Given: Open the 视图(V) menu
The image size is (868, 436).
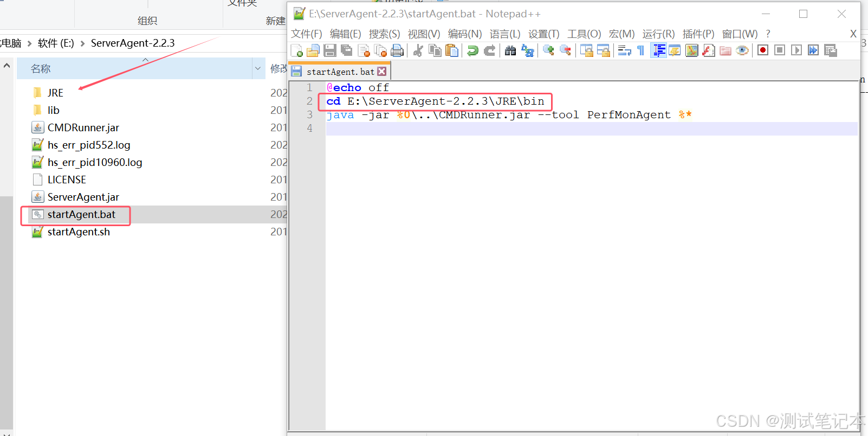Looking at the screenshot, I should click(x=424, y=34).
